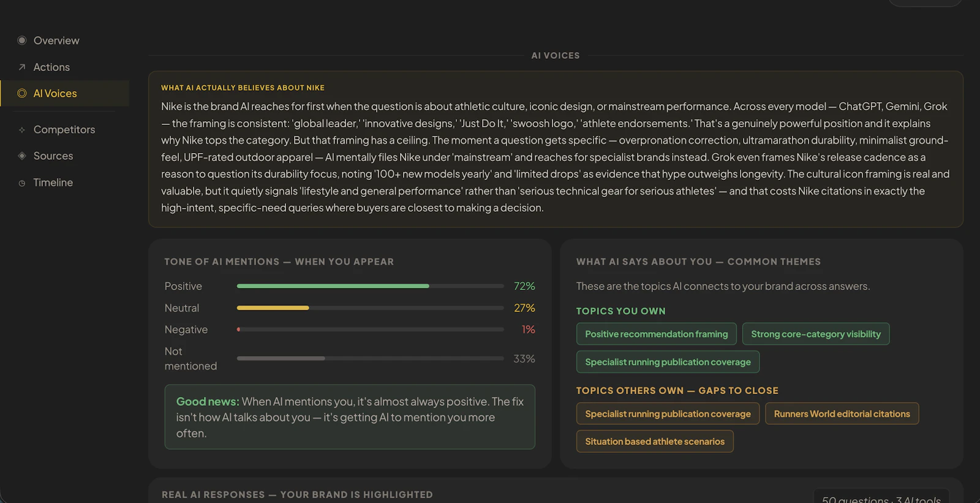Click the Good news callout box
This screenshot has height=503, width=980.
point(350,417)
